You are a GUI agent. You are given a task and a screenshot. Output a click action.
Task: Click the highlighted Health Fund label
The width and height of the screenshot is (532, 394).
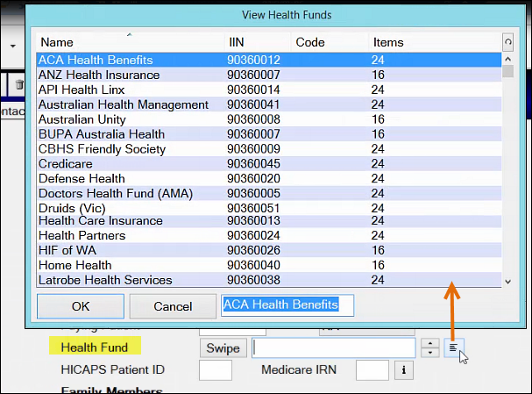pyautogui.click(x=95, y=347)
